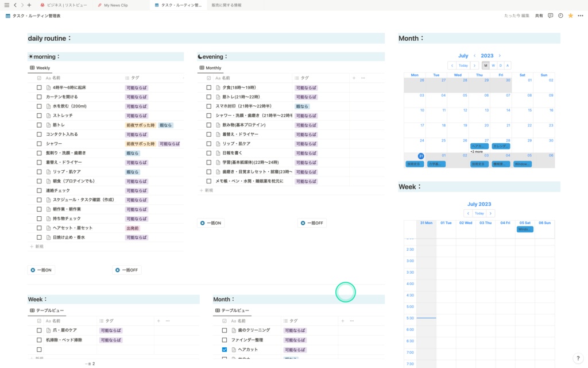This screenshot has width=588, height=368.
Task: Expand the +2 more events on July 27
Action: click(x=477, y=152)
